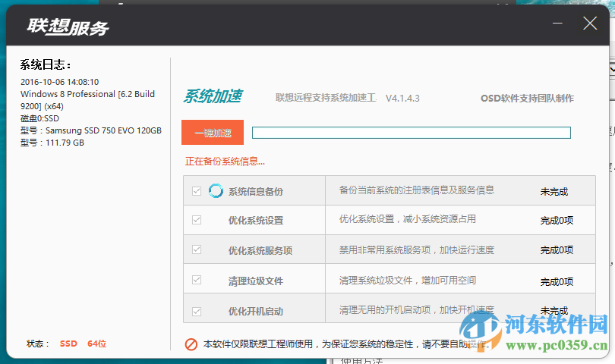Click the 系统加速 heading
This screenshot has height=364, width=615.
coord(213,96)
